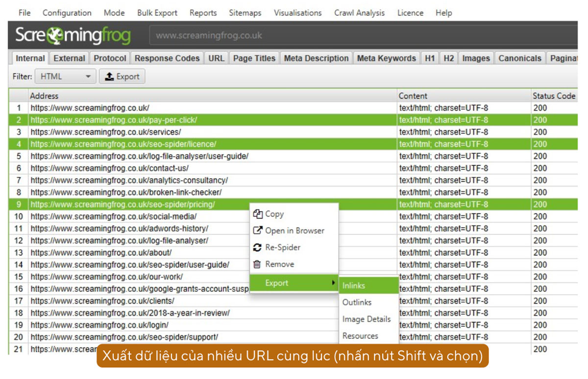Sort by the Content column header
Screen dimensions: 588x379
point(464,96)
